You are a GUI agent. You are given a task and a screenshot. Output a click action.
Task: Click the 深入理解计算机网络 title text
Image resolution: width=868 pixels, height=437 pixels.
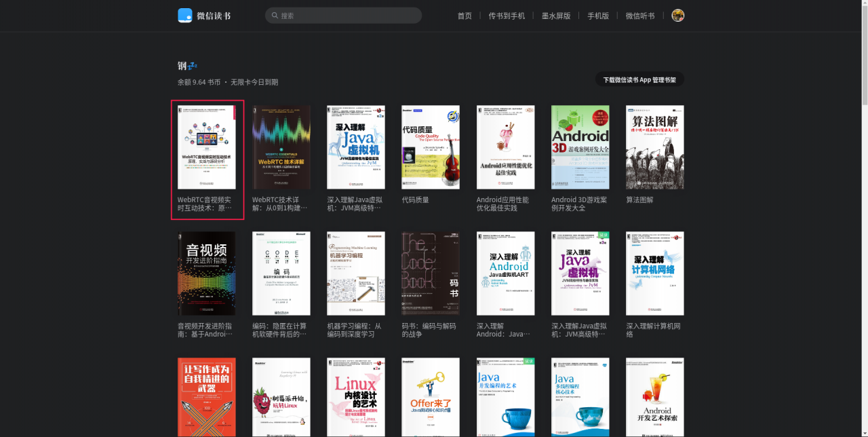pos(654,330)
